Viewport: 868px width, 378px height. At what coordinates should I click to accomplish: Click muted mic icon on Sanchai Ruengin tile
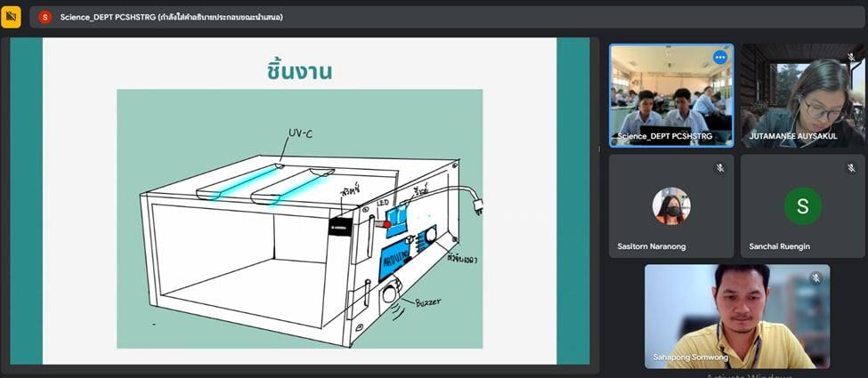click(x=851, y=168)
